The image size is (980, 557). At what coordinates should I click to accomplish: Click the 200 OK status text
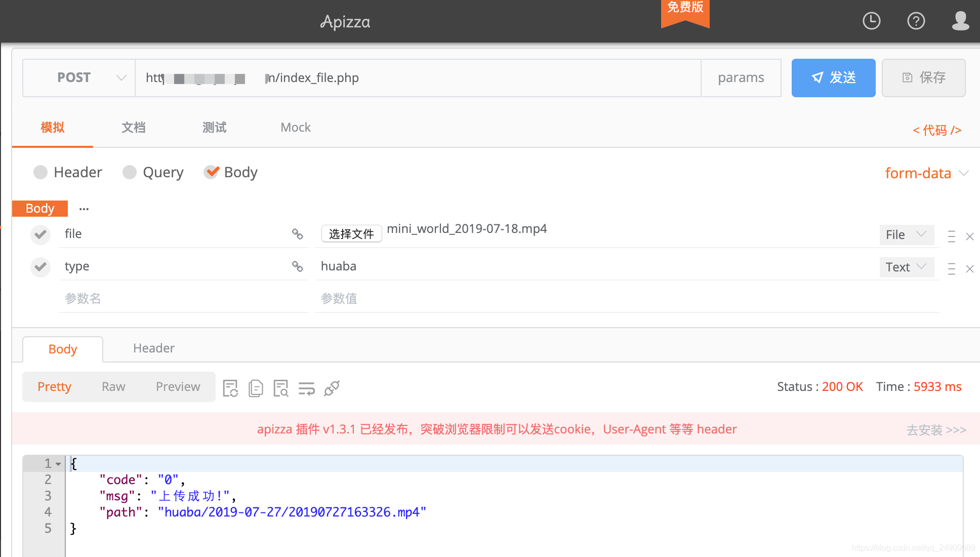(842, 386)
